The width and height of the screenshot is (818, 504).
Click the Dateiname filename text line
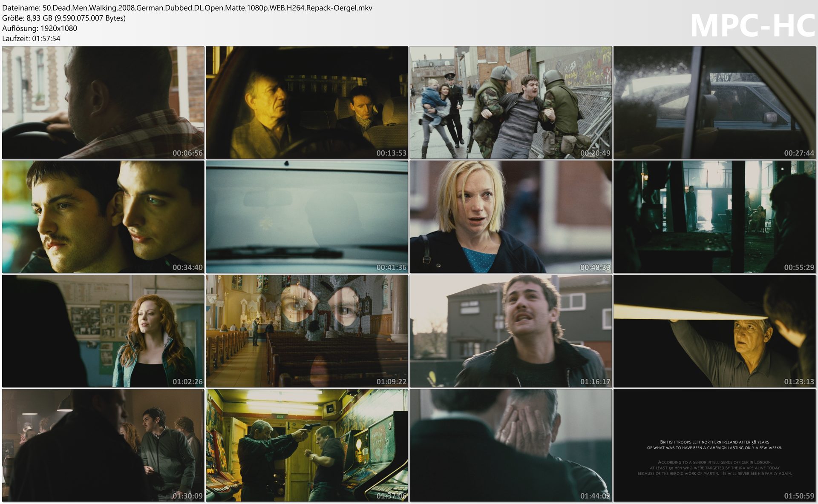click(x=187, y=8)
